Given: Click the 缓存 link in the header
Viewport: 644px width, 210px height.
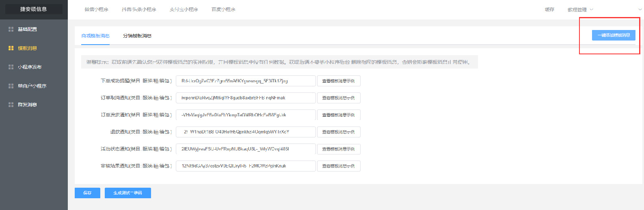Looking at the screenshot, I should click(x=549, y=9).
